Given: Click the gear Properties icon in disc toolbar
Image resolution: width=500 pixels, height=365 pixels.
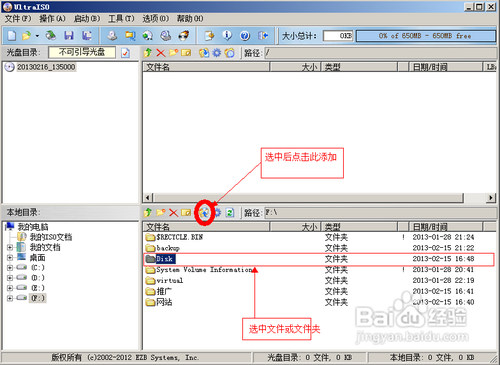Looking at the screenshot, I should 217,53.
